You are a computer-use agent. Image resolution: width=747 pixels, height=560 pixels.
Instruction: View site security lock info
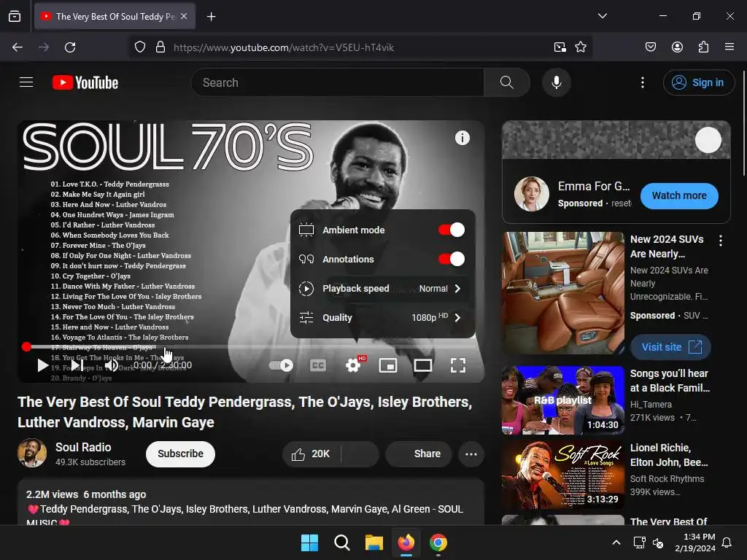160,47
